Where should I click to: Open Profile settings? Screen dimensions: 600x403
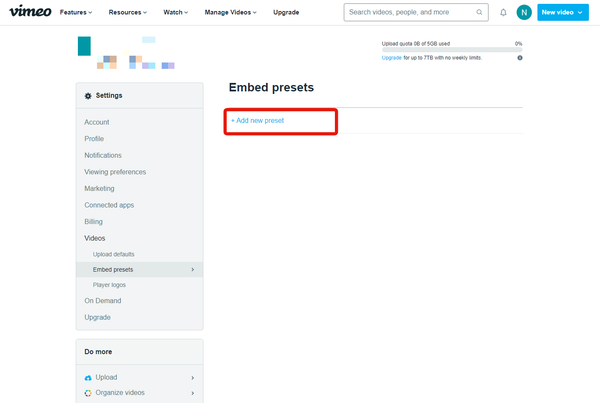[x=94, y=139]
